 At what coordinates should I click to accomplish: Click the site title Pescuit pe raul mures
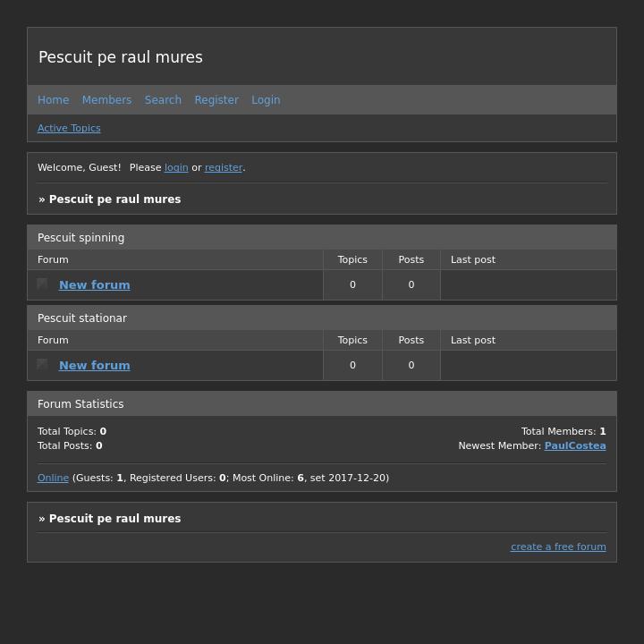[121, 57]
